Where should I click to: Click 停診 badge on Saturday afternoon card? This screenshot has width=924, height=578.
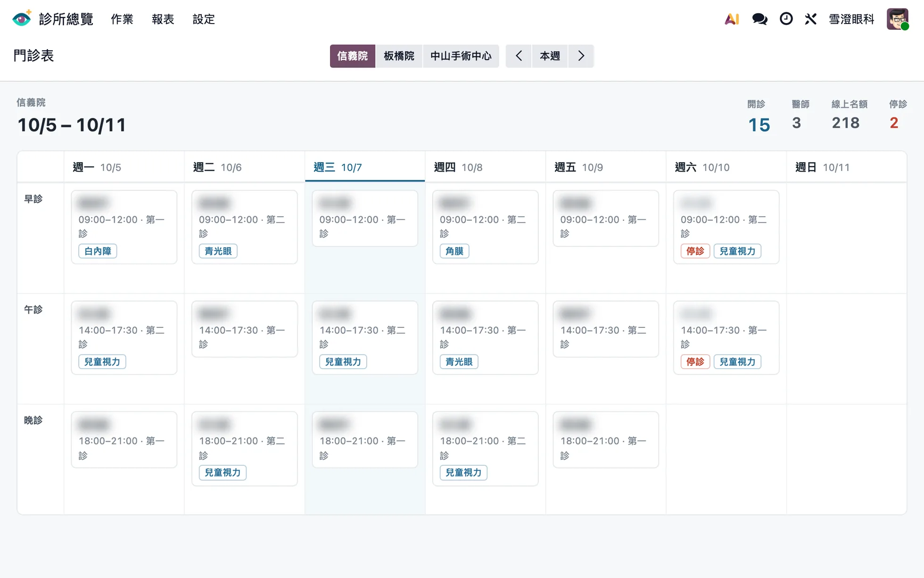click(695, 362)
